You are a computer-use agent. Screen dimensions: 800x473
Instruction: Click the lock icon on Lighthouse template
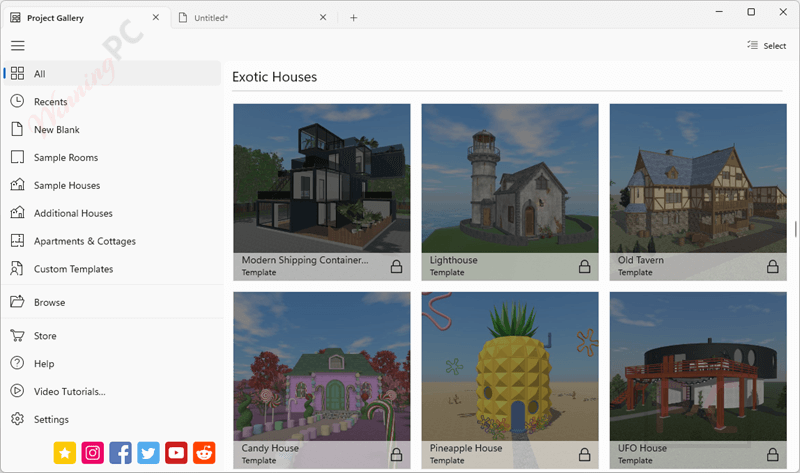tap(585, 266)
